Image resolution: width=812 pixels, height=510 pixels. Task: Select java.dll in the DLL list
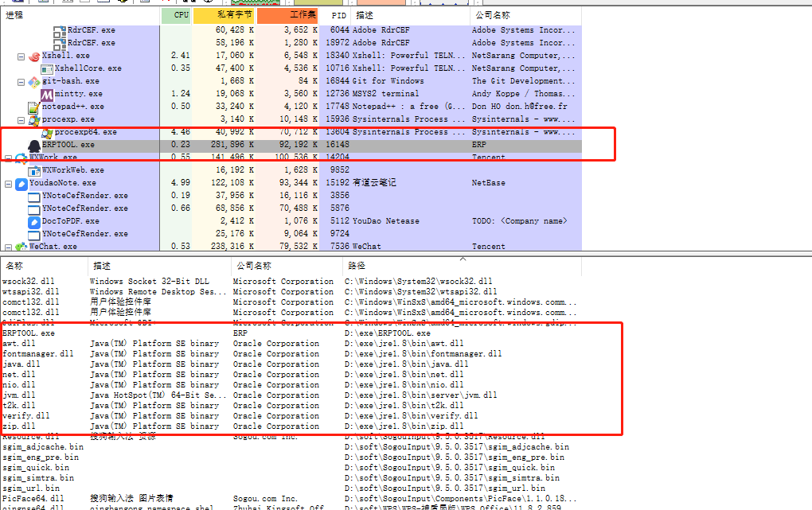291,364
